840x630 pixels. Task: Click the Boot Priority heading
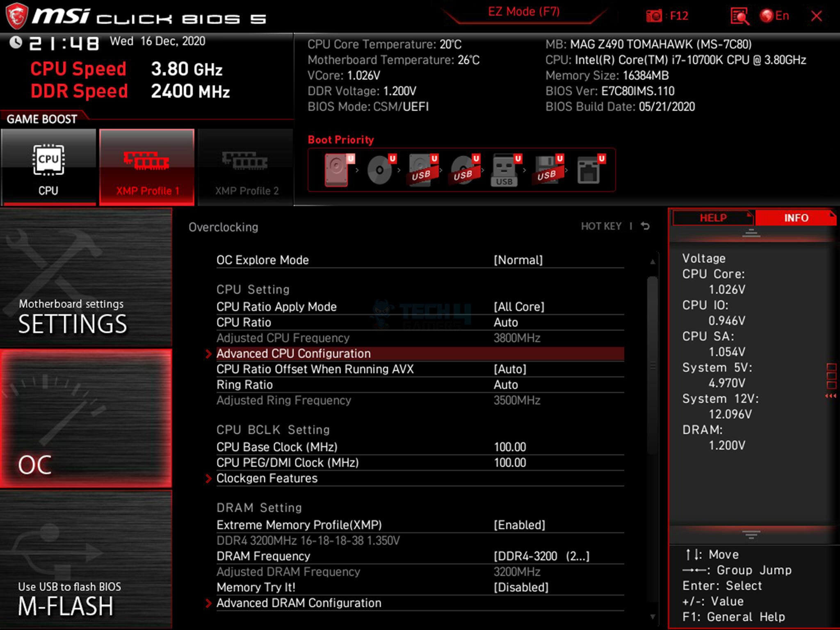pyautogui.click(x=341, y=140)
